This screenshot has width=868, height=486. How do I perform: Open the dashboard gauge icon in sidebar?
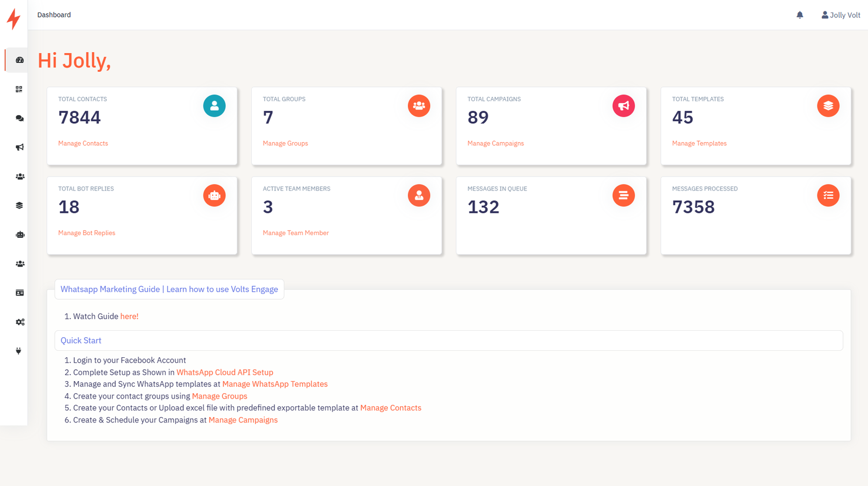[20, 60]
